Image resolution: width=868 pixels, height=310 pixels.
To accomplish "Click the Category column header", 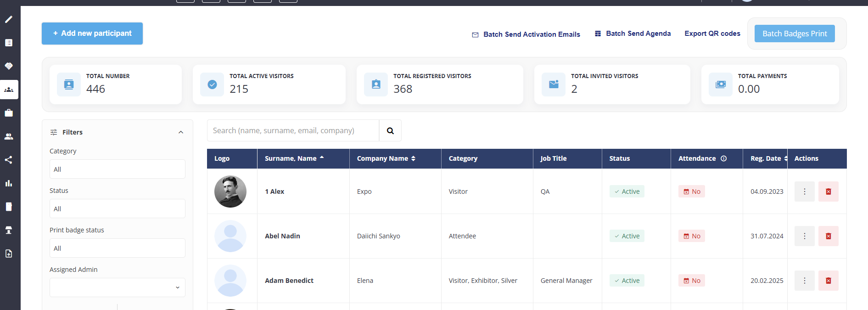I will [x=463, y=158].
